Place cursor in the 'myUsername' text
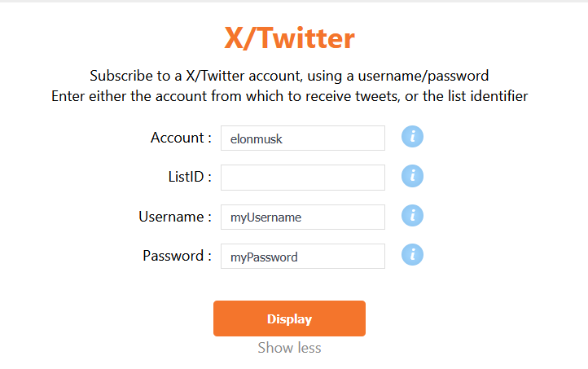The width and height of the screenshot is (588, 369). pos(265,217)
